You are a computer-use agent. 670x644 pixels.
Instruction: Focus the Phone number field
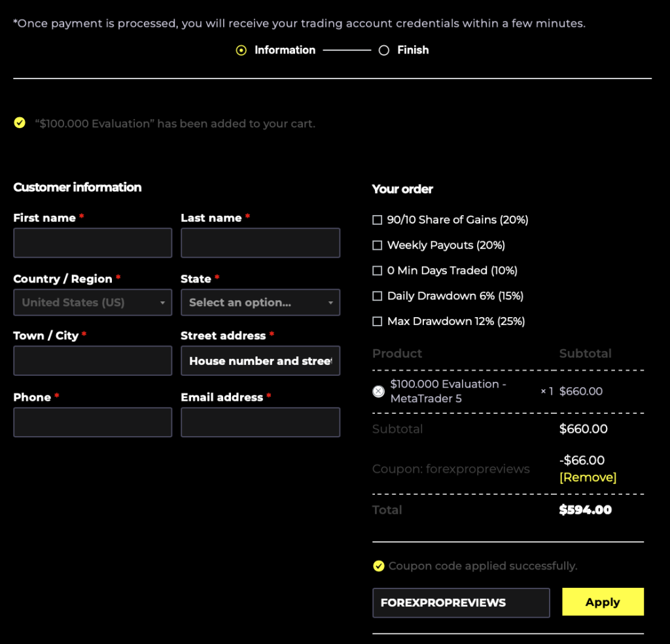tap(93, 422)
